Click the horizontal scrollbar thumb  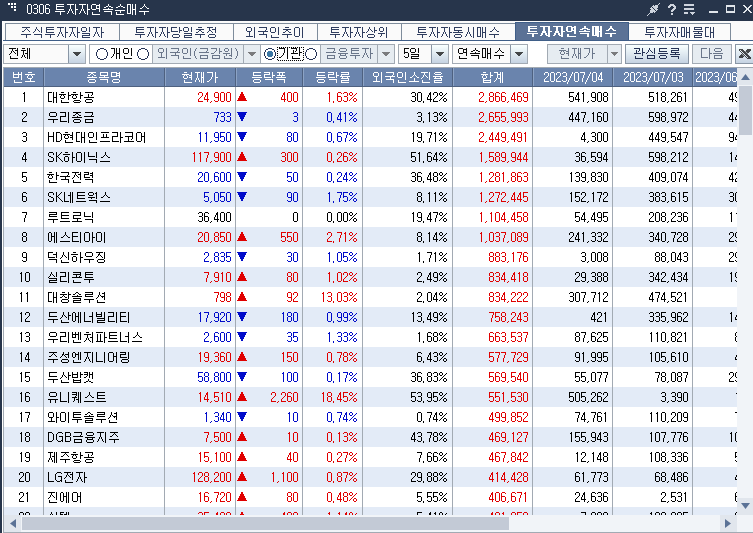coord(265,523)
